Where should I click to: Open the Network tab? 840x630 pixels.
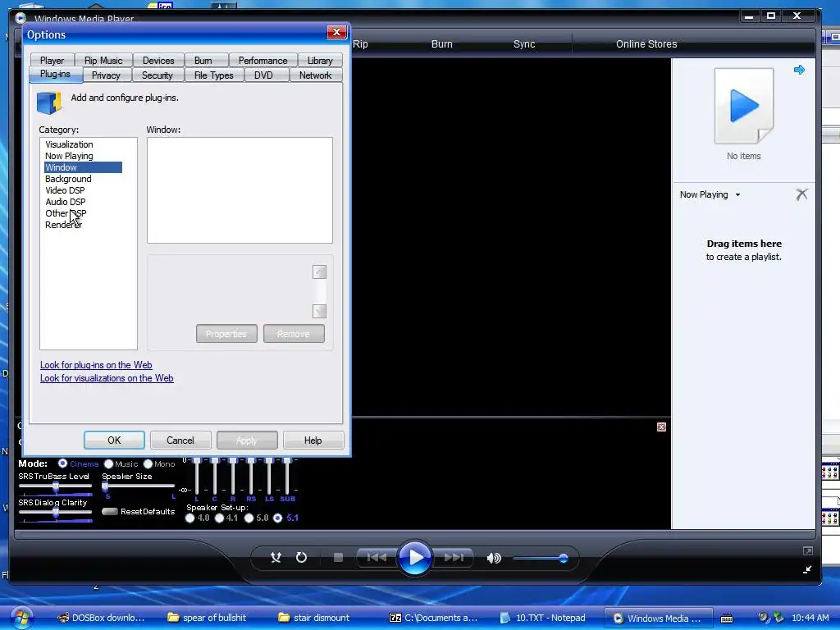pyautogui.click(x=316, y=75)
